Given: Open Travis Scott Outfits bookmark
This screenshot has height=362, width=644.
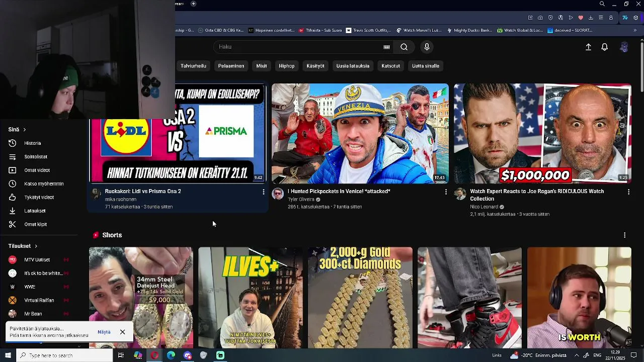Looking at the screenshot, I should [x=368, y=30].
